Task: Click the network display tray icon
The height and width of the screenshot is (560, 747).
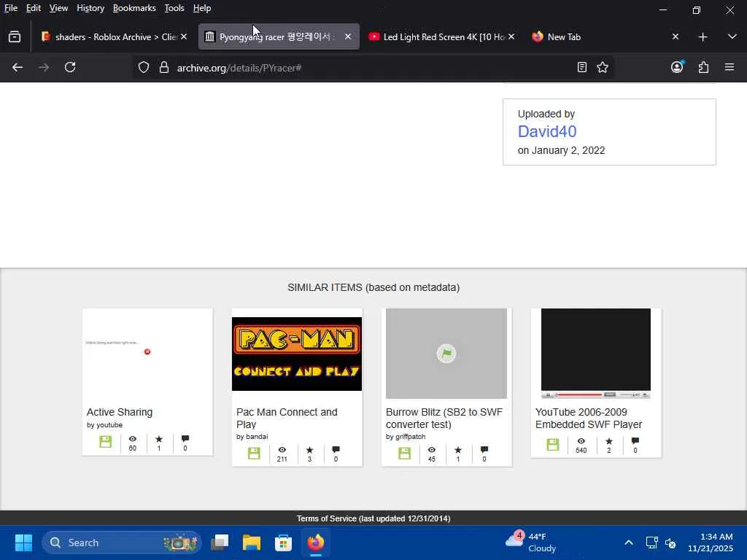Action: [651, 542]
